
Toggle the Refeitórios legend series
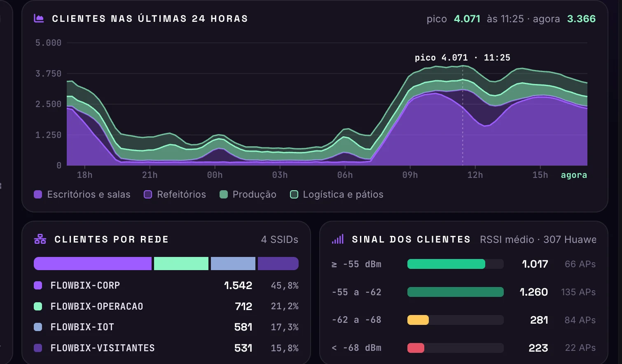point(175,194)
